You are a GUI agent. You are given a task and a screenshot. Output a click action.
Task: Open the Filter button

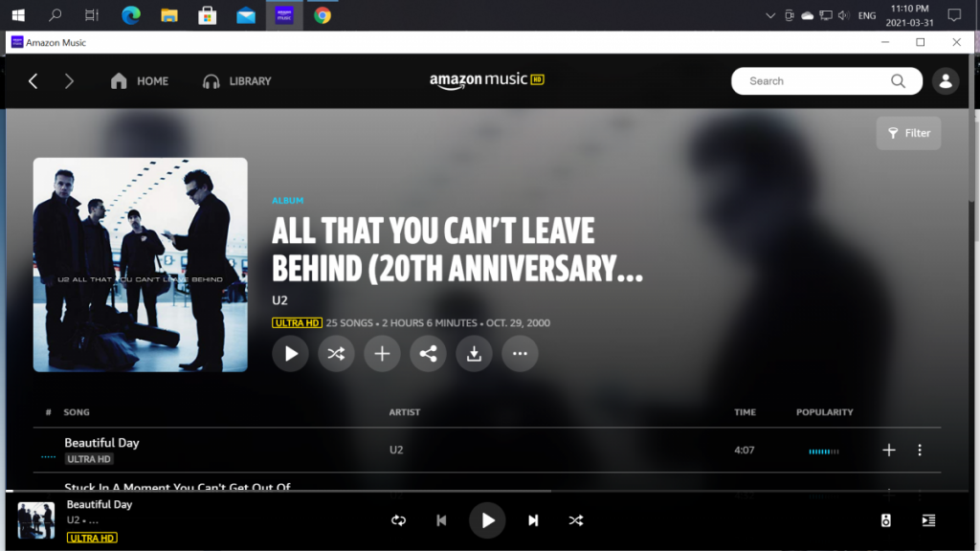(x=909, y=133)
